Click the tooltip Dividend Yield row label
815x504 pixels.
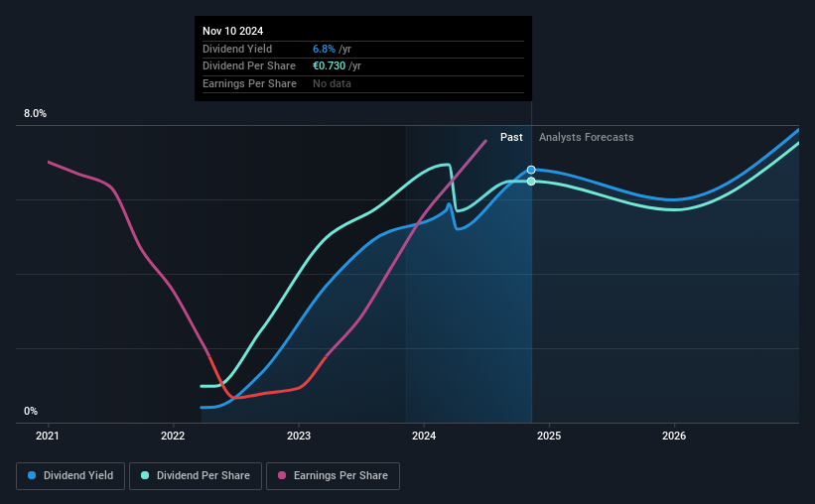pos(237,49)
